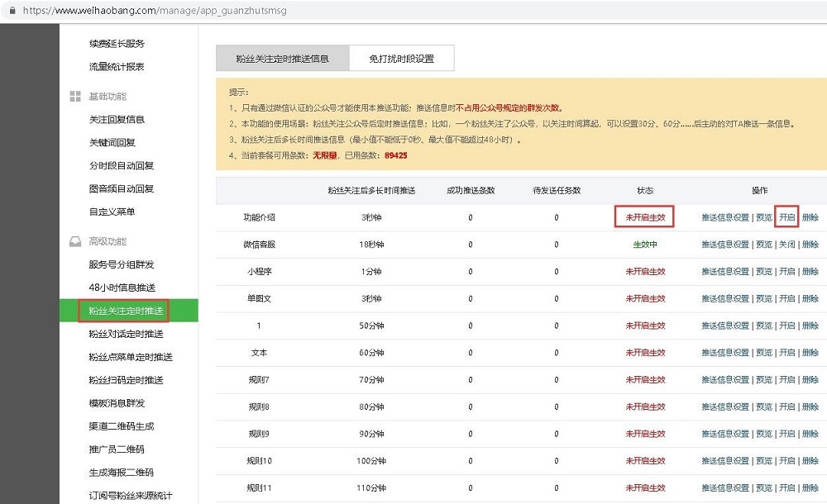
Task: Open 粉丝对话定时推送 menu item
Action: tap(126, 334)
